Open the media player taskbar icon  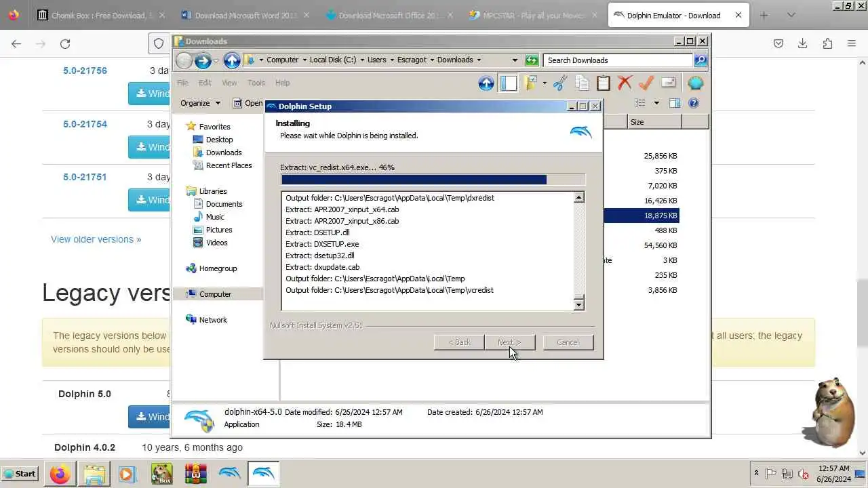point(127,474)
